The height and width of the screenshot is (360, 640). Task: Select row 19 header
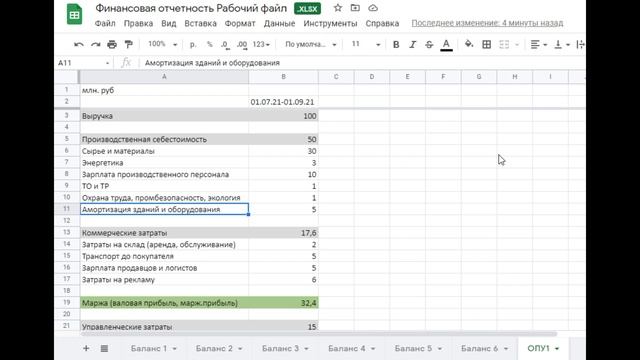(x=67, y=302)
